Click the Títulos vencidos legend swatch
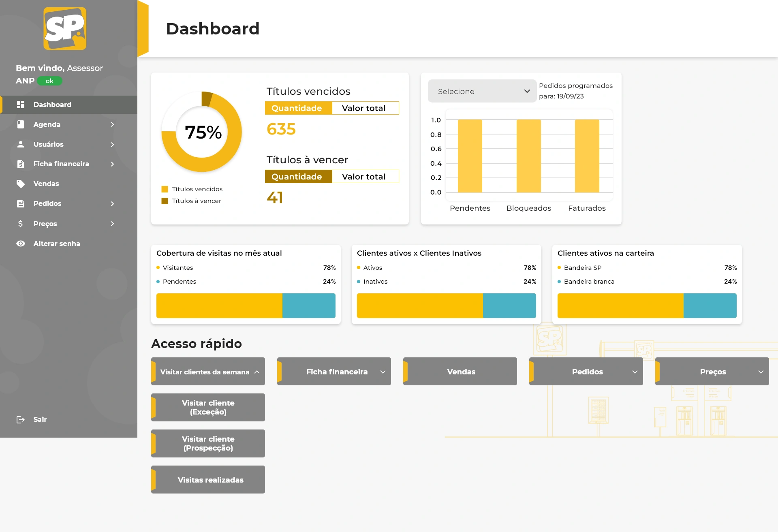 point(165,189)
